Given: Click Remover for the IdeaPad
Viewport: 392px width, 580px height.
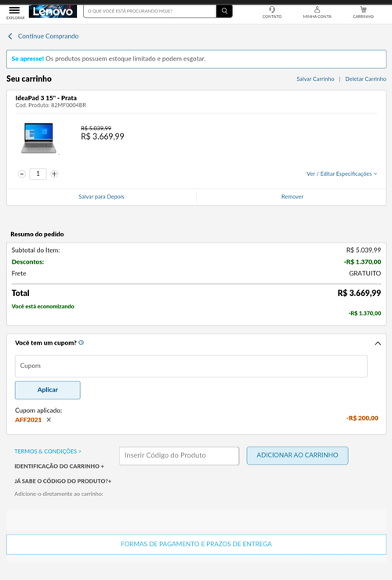Looking at the screenshot, I should point(292,197).
